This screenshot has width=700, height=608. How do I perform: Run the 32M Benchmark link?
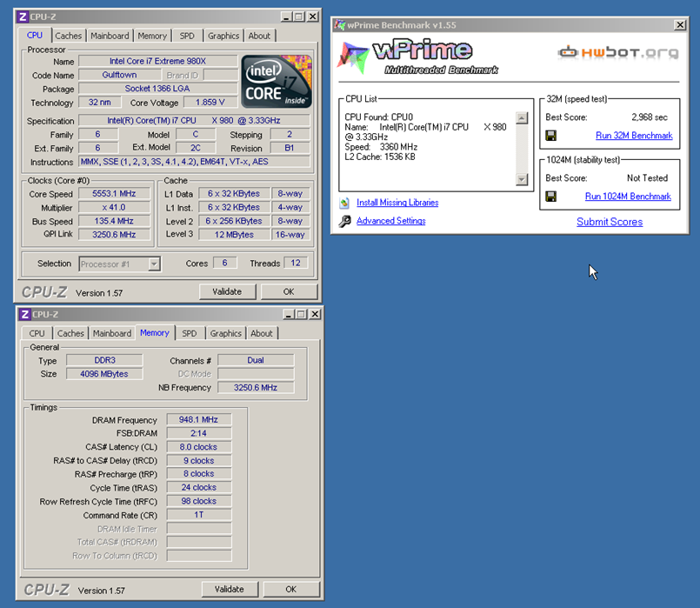click(x=634, y=136)
